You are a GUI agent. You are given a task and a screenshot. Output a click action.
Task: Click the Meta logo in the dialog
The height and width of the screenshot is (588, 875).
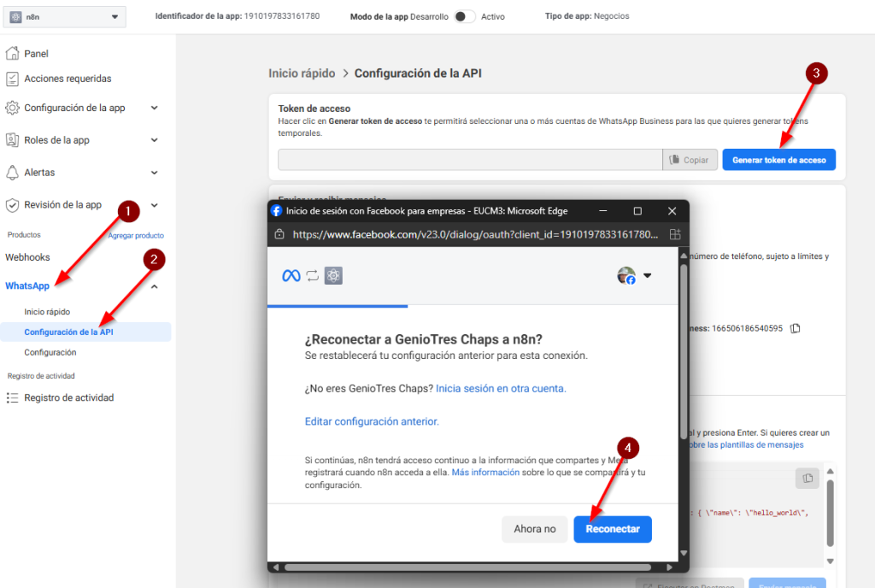pyautogui.click(x=291, y=275)
